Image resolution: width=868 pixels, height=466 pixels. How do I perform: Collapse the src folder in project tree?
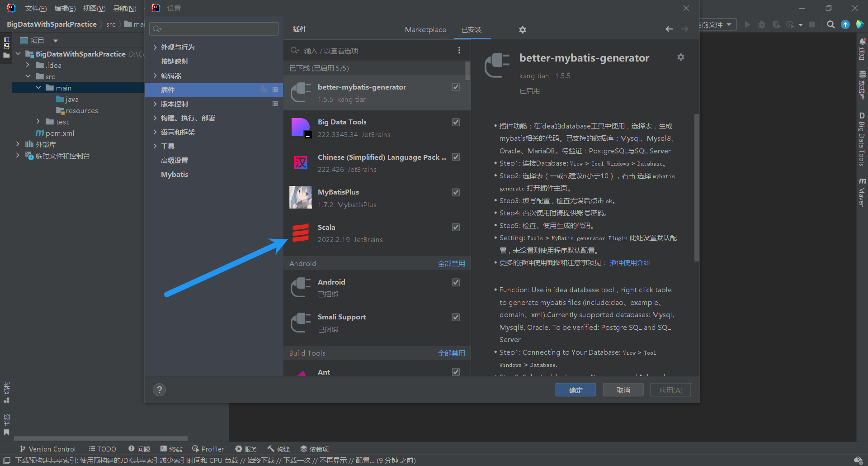coord(28,76)
